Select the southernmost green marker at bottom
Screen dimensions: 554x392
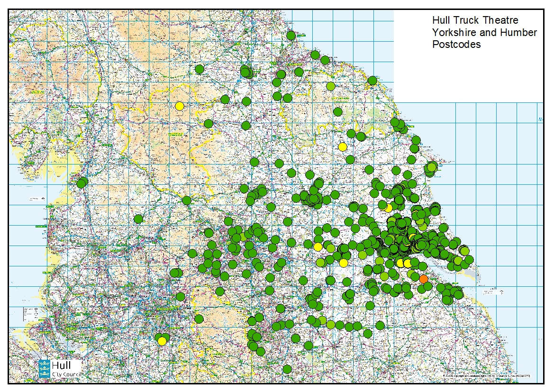[287, 369]
